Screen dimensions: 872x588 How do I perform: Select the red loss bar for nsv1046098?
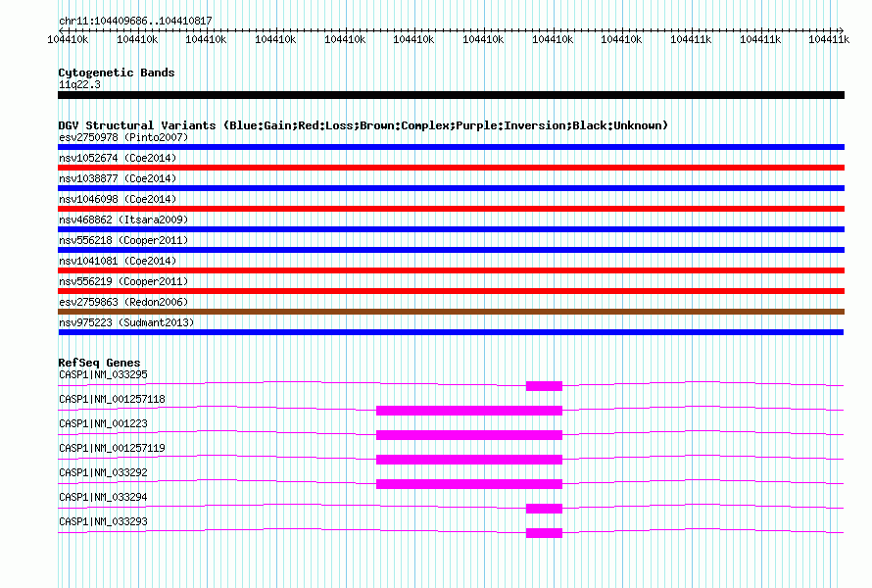pyautogui.click(x=451, y=209)
